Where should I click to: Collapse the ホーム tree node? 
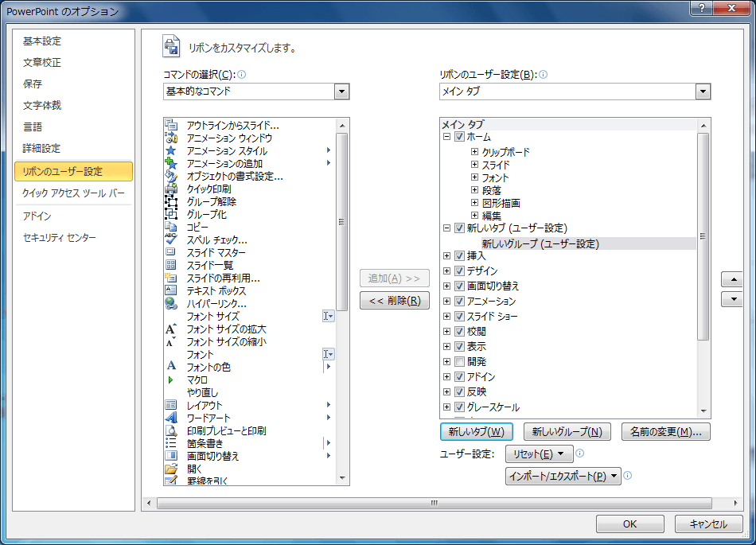(447, 137)
